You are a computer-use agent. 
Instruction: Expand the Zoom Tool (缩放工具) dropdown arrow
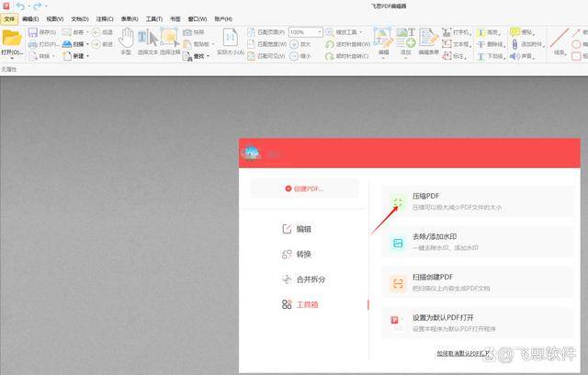pos(361,32)
